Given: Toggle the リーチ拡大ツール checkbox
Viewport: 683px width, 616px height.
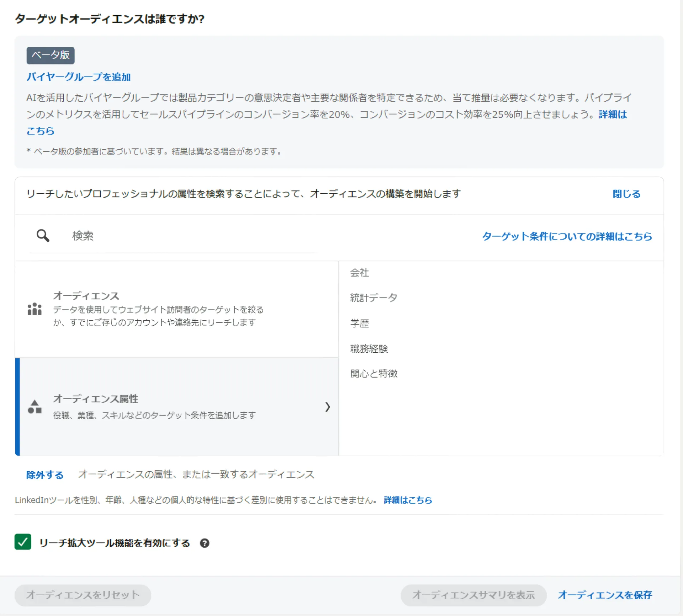Looking at the screenshot, I should (x=23, y=542).
